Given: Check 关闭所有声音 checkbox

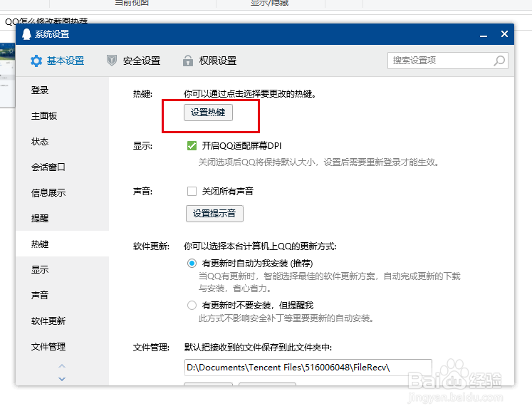Looking at the screenshot, I should click(x=192, y=192).
